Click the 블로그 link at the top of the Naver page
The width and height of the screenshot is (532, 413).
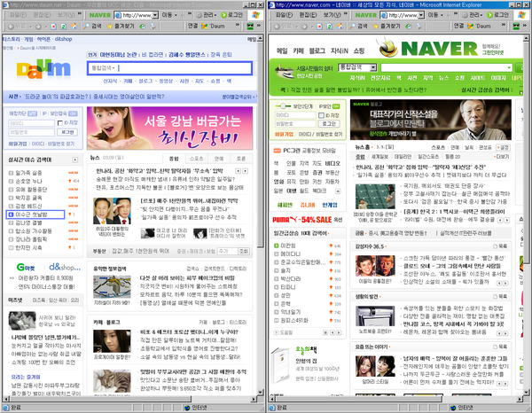pyautogui.click(x=317, y=51)
